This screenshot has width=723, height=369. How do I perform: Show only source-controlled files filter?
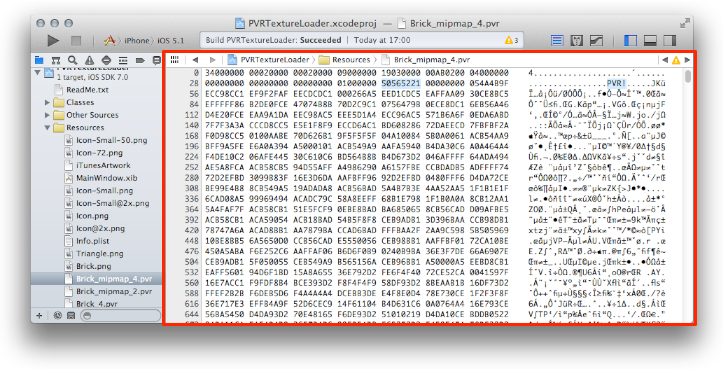click(71, 315)
